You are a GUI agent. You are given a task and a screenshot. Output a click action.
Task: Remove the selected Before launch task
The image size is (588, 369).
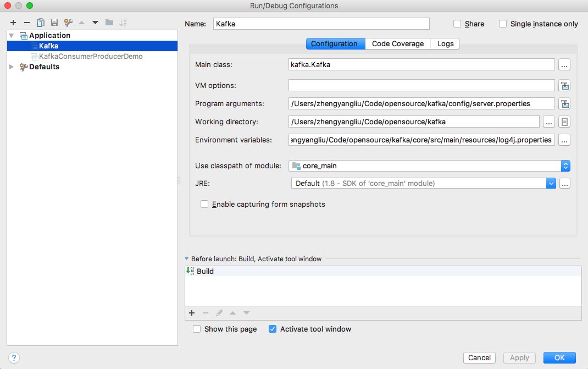click(206, 313)
